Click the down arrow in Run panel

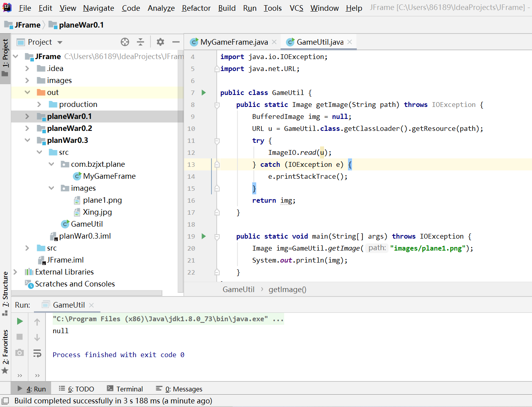pos(37,337)
